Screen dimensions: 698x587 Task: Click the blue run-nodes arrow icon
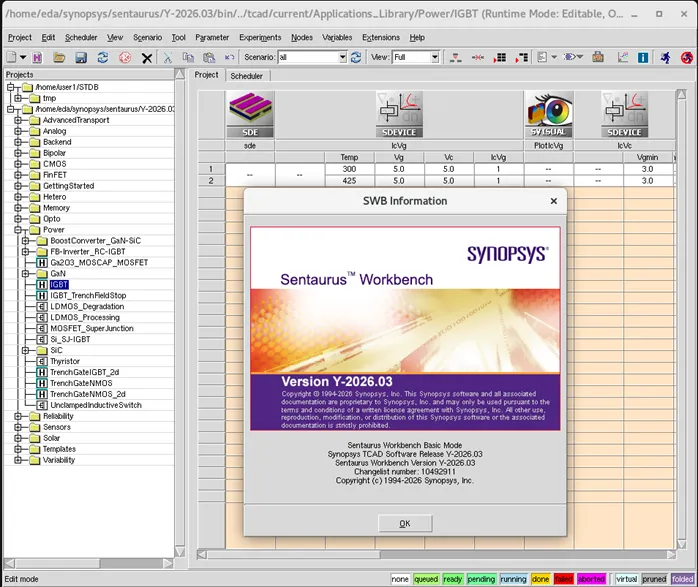[569, 57]
